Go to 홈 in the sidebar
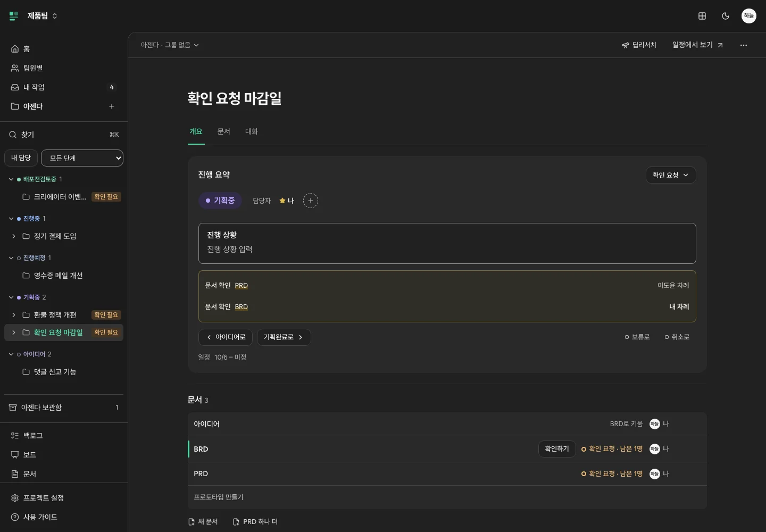This screenshot has height=532, width=766. coord(64,49)
